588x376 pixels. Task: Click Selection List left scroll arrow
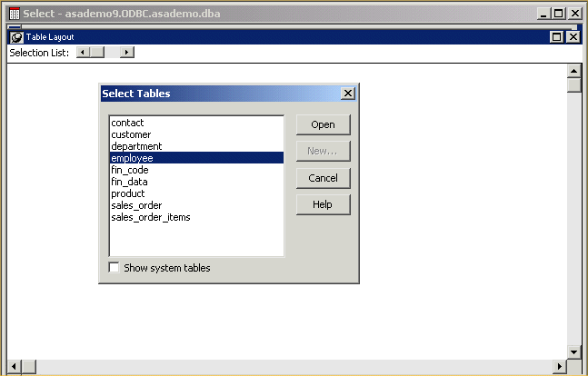pyautogui.click(x=83, y=52)
